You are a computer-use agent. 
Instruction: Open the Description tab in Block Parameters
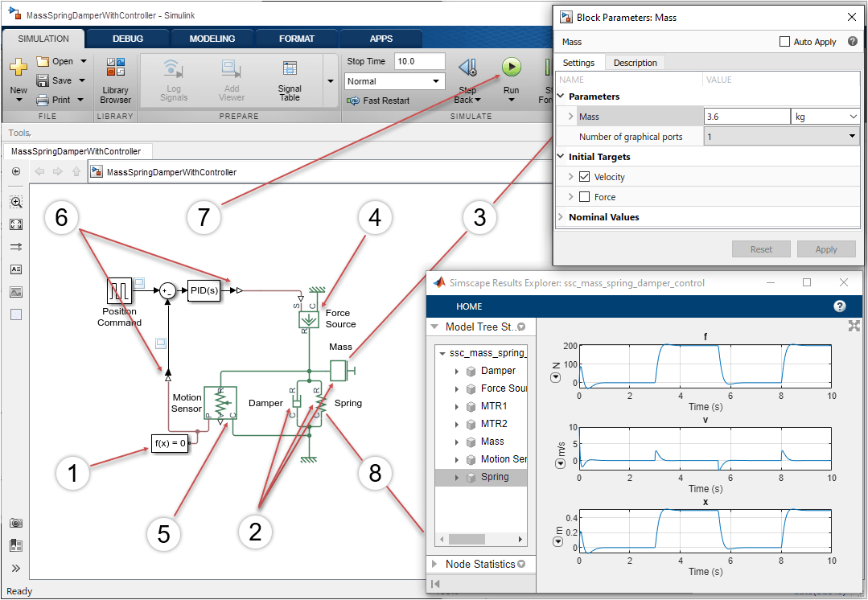click(635, 63)
